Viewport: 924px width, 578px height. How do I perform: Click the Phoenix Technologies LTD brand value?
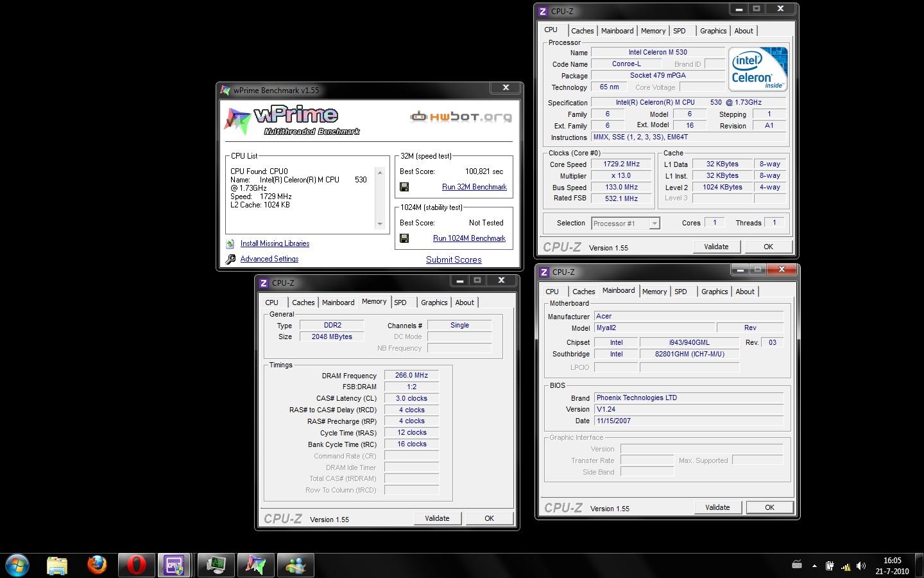[x=689, y=398]
